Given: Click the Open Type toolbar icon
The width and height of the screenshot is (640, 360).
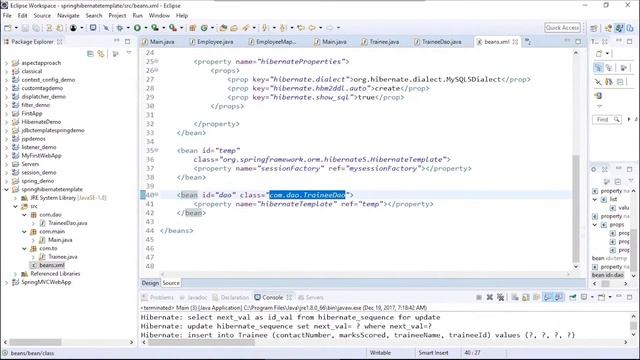Looking at the screenshot, I should (223, 28).
